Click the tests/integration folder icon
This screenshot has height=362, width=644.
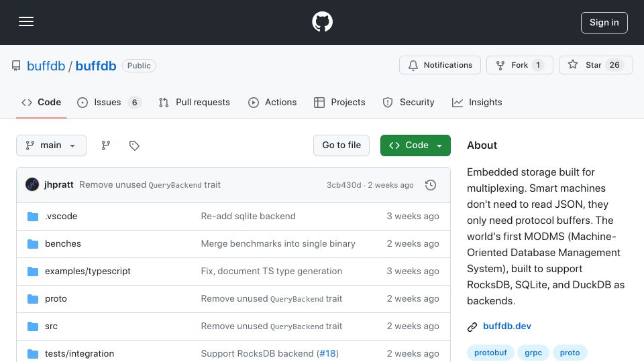(x=32, y=354)
